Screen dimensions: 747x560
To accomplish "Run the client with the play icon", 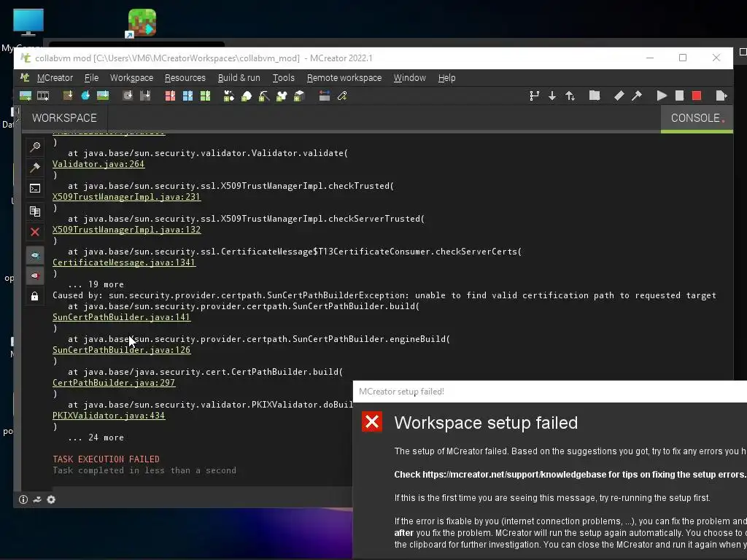I will click(x=662, y=96).
